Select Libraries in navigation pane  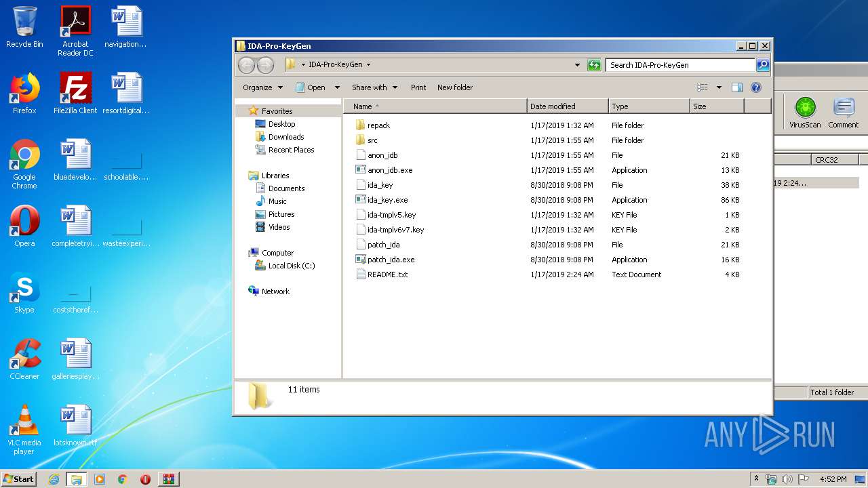coord(275,176)
